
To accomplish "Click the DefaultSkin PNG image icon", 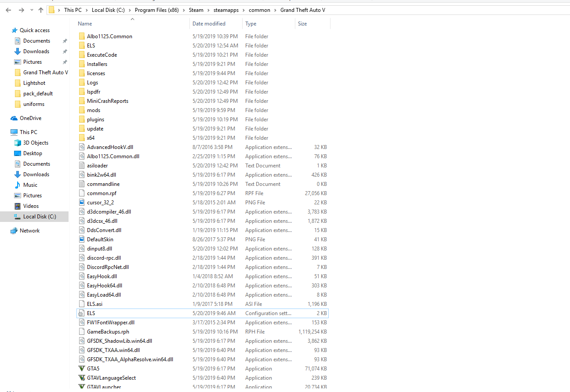I will tap(82, 240).
